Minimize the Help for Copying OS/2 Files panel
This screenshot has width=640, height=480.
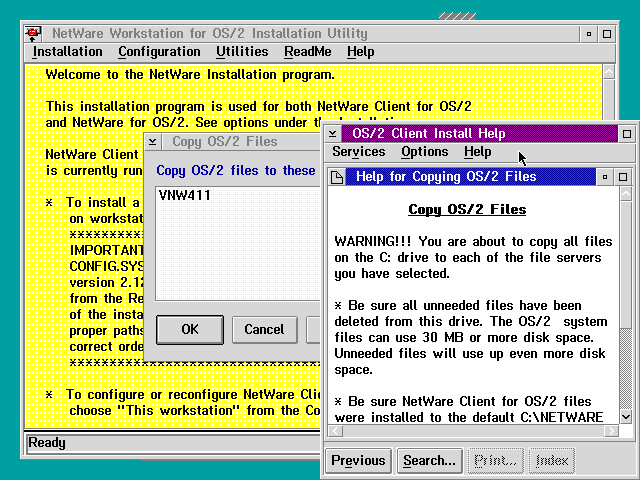[605, 177]
